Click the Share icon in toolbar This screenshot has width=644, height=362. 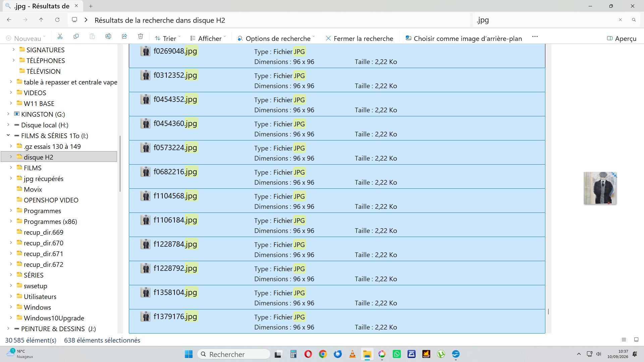pyautogui.click(x=124, y=37)
